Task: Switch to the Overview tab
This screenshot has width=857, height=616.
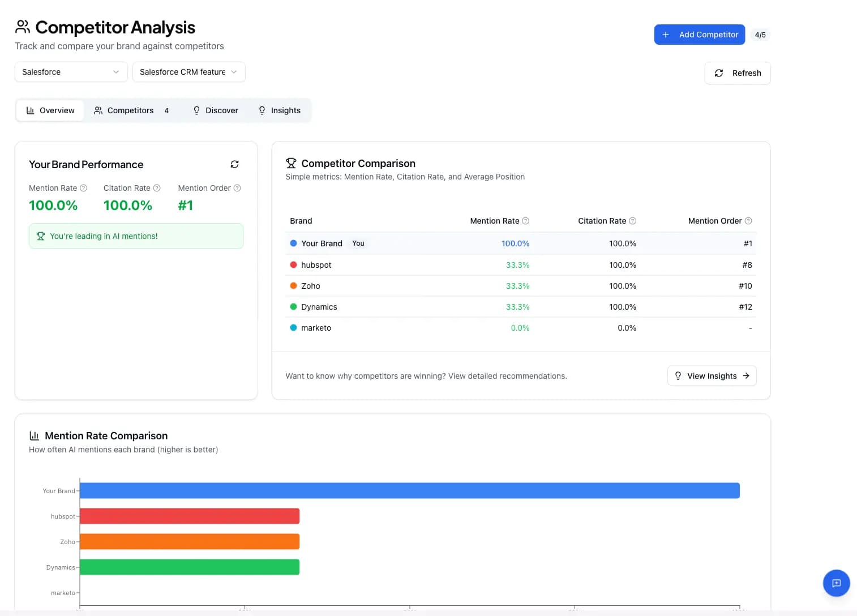Action: 50,110
